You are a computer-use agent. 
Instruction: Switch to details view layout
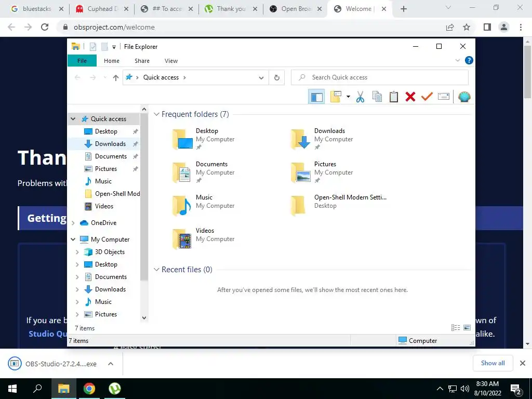455,328
